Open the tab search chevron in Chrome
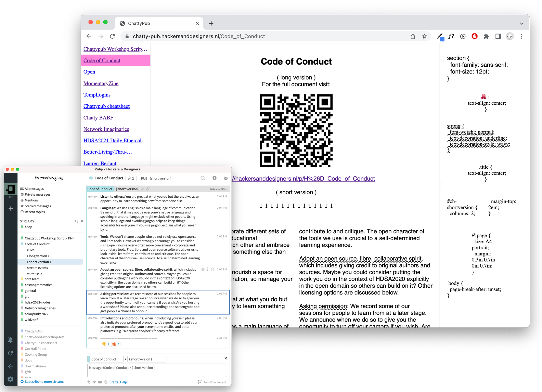This screenshot has width=542, height=392. coord(521,23)
